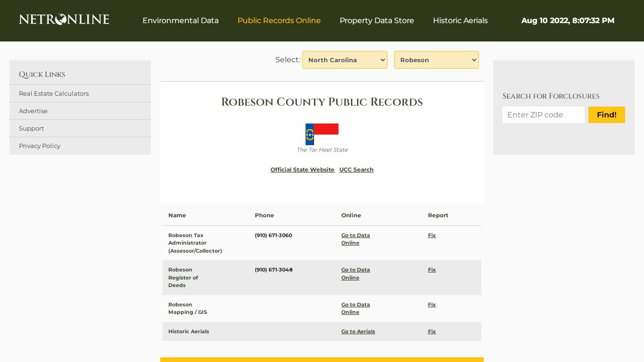Expand the North Carolina state dropdown

pos(345,60)
